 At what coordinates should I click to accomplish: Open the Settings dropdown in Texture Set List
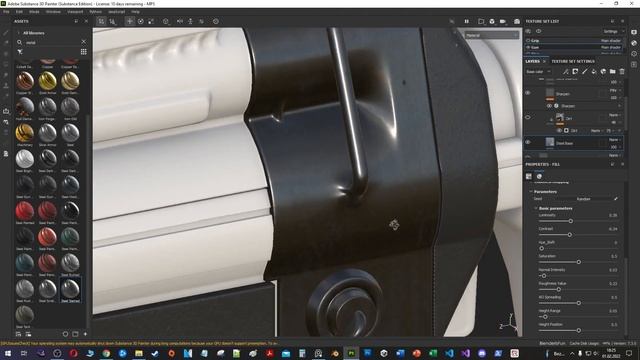[x=613, y=31]
